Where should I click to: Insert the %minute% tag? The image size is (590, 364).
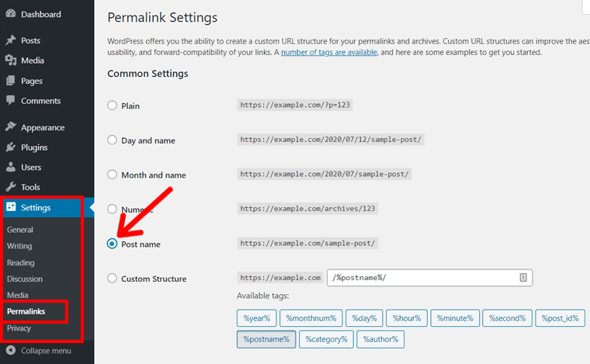tap(455, 318)
